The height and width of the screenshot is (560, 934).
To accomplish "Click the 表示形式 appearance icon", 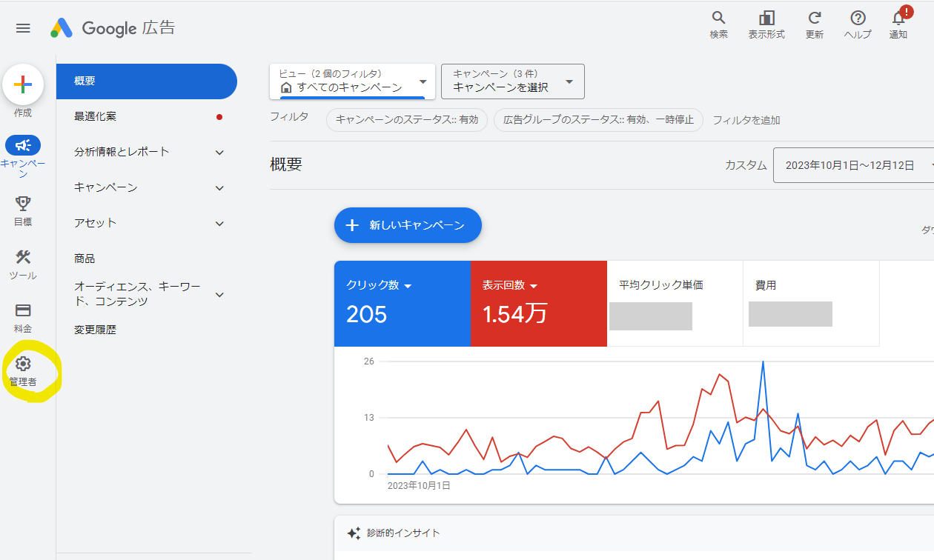I will [766, 22].
